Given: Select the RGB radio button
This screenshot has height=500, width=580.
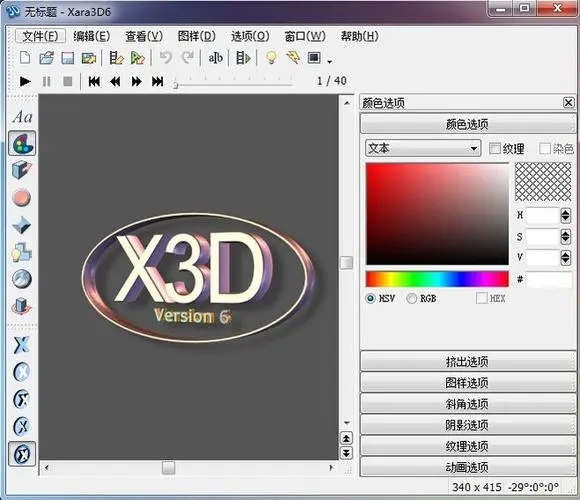Looking at the screenshot, I should coord(411,298).
